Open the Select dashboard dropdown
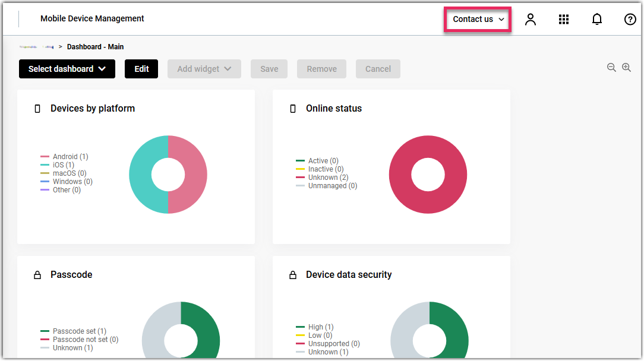This screenshot has width=644, height=361. point(67,69)
